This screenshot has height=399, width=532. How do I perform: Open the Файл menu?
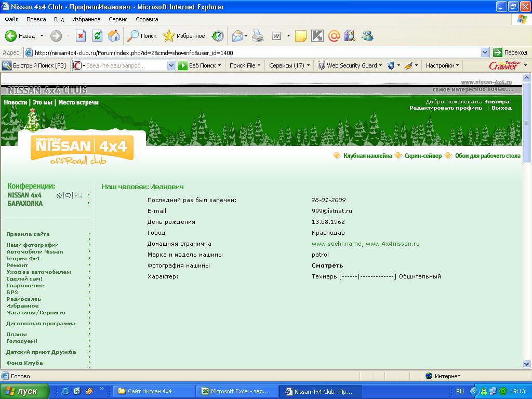[11, 19]
